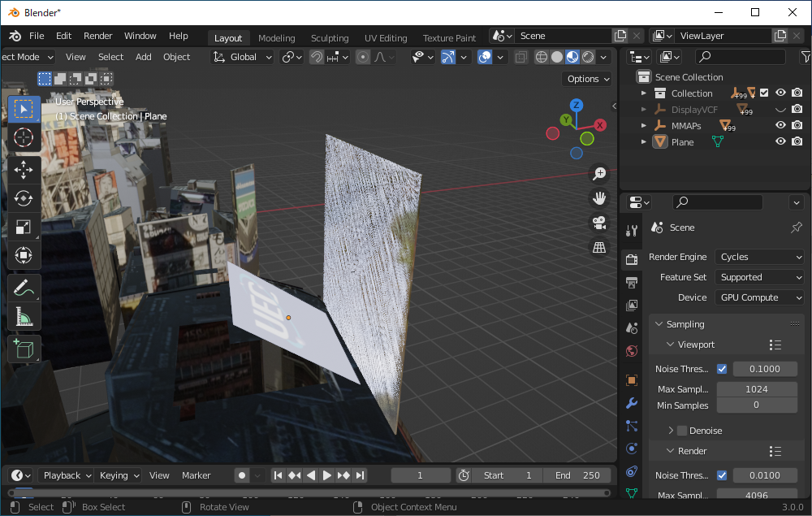Viewport: 812px width, 516px height.
Task: Expand the DisplayVCF tree item
Action: tap(644, 110)
